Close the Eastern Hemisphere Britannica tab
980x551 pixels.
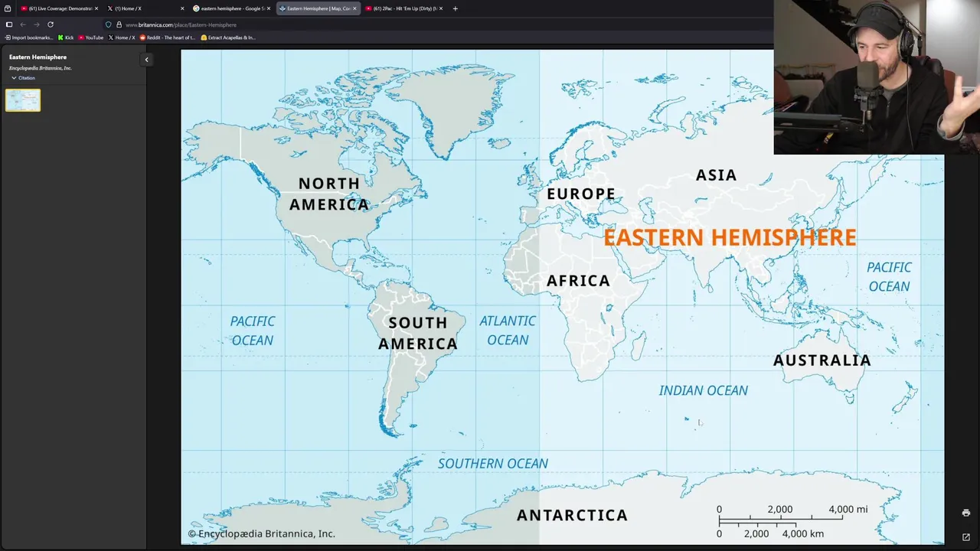point(354,8)
